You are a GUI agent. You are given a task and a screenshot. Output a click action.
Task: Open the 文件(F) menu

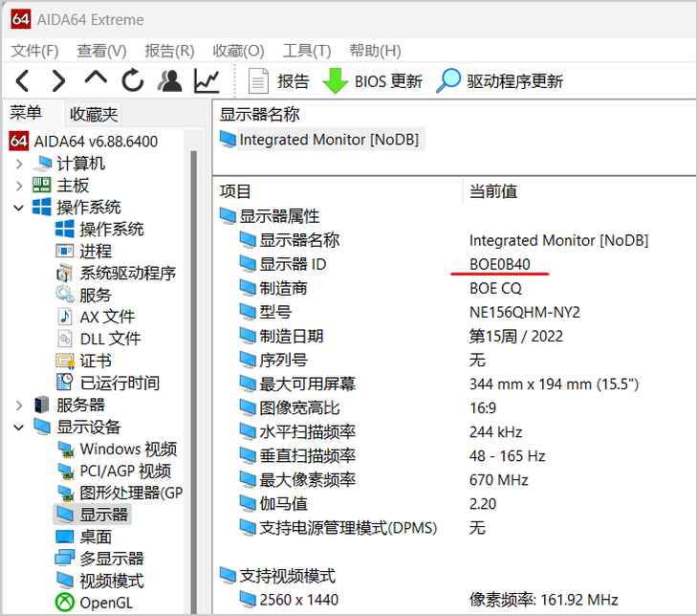34,51
